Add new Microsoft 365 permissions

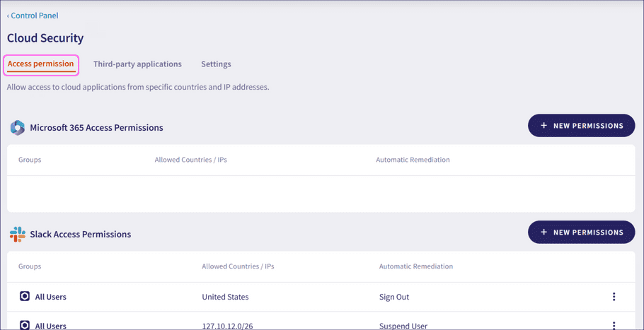coord(581,126)
